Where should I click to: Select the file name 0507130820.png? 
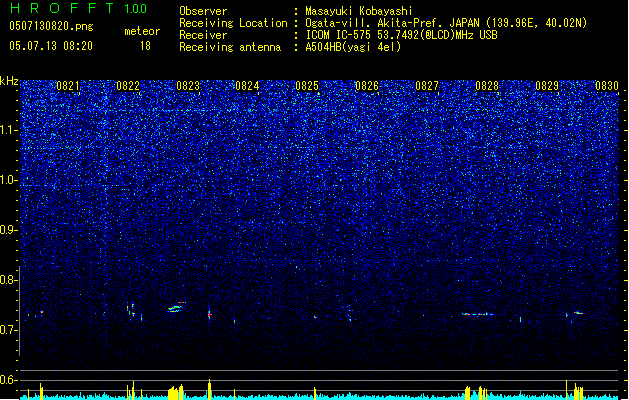tap(51, 26)
